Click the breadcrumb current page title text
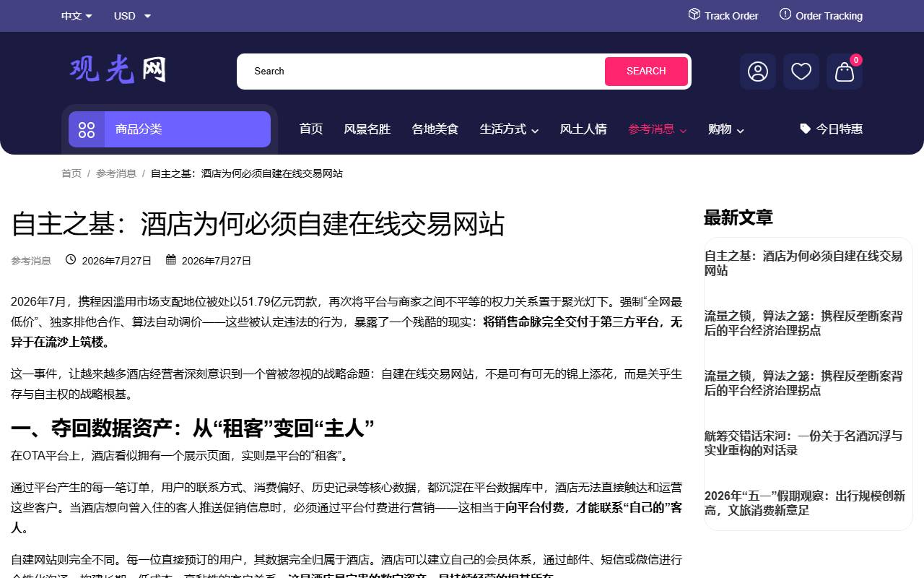Image resolution: width=924 pixels, height=578 pixels. coord(247,173)
